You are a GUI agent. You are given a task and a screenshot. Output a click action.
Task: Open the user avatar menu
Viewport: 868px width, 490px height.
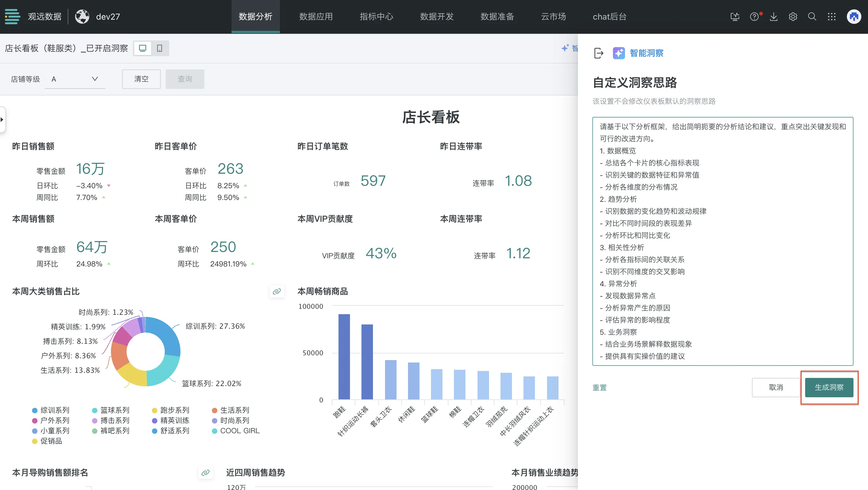pyautogui.click(x=854, y=17)
